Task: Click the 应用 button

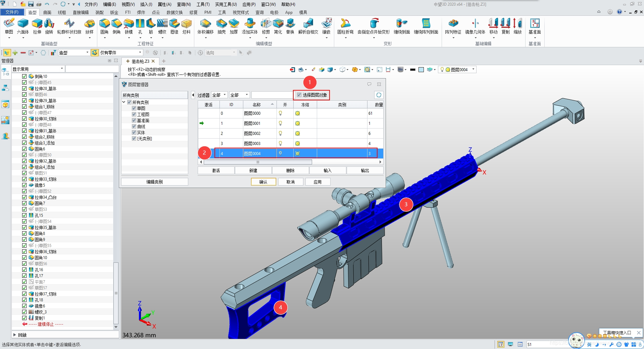Action: point(317,182)
